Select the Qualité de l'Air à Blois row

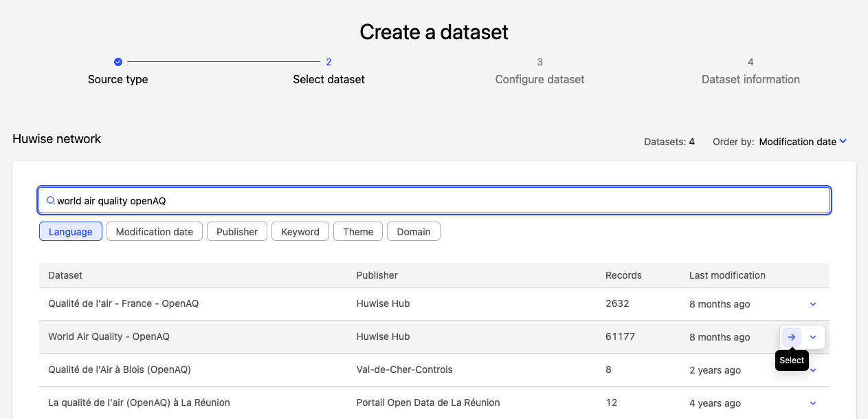[120, 370]
